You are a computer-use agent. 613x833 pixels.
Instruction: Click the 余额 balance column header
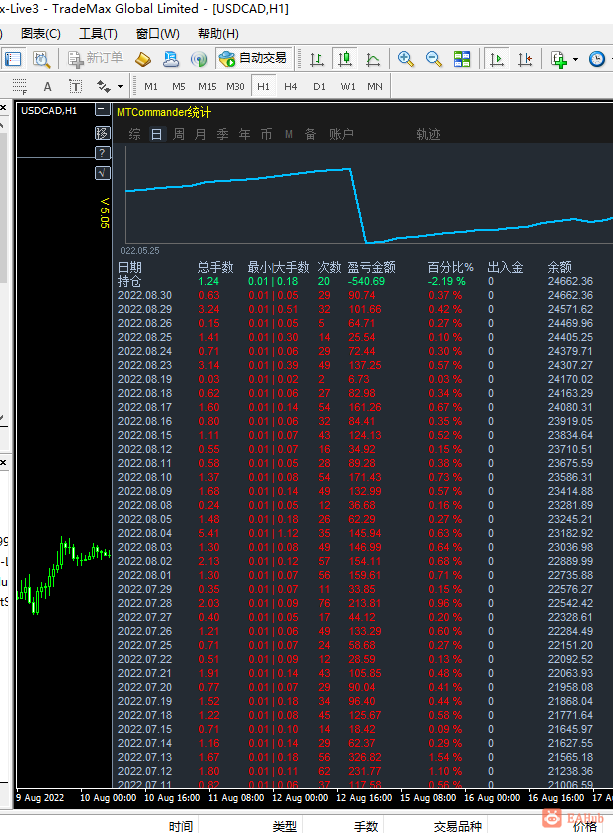coord(559,267)
